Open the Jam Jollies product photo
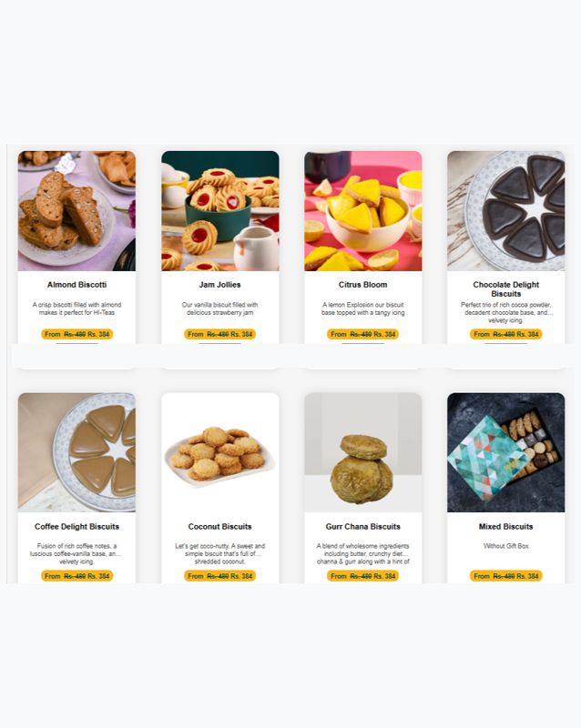 (x=220, y=211)
